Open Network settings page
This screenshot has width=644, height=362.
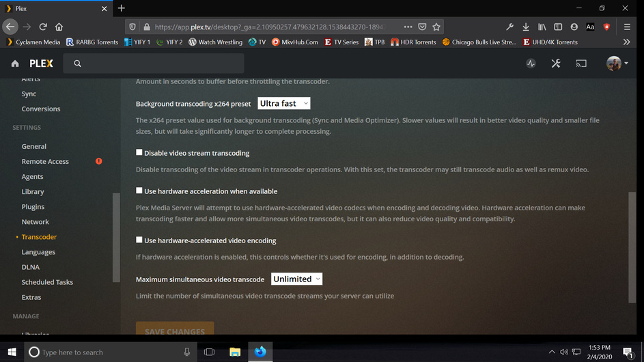(35, 222)
